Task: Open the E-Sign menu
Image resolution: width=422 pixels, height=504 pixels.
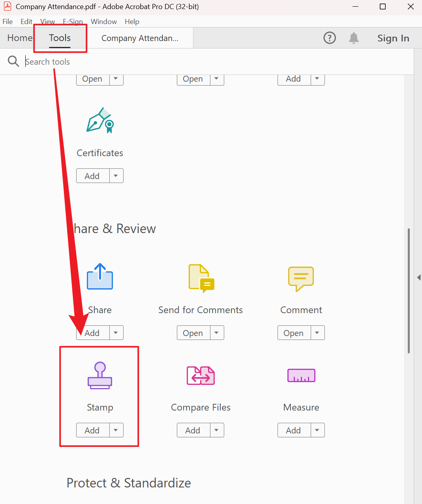Action: (x=73, y=22)
